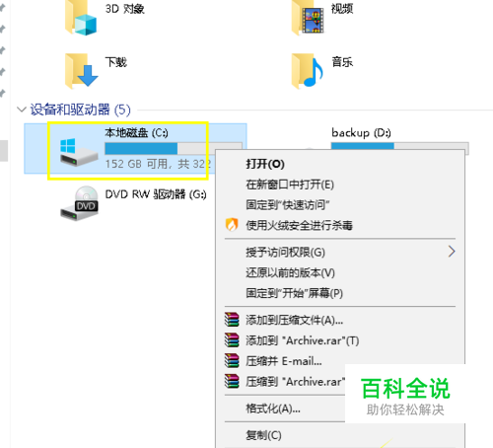The width and height of the screenshot is (493, 448).
Task: Choose 还原以前的版本(V)
Action: (291, 272)
